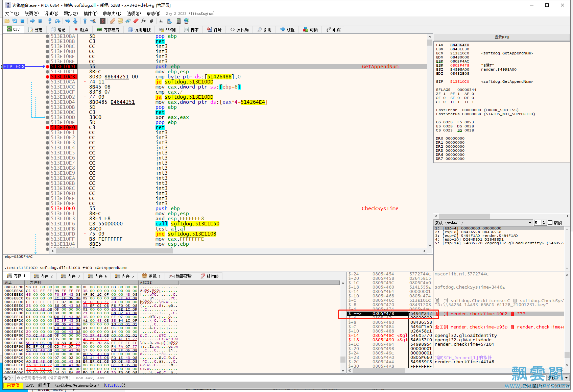Image resolution: width=573 pixels, height=392 pixels.
Task: Click the run to user code icon
Action: click(93, 21)
